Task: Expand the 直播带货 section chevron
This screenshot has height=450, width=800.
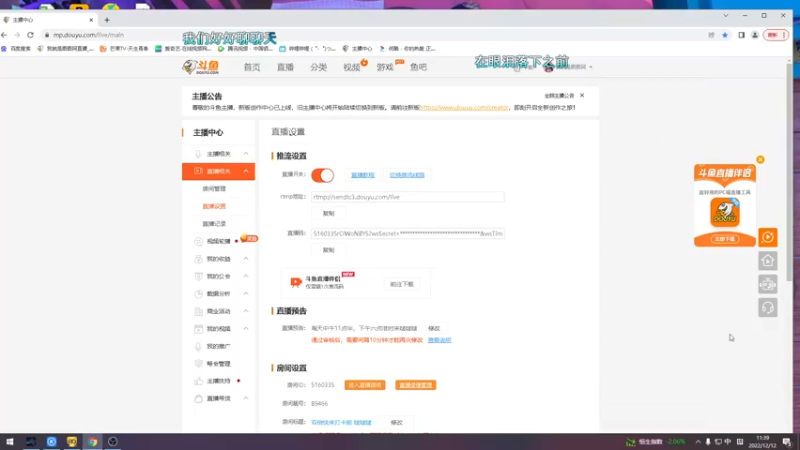Action: [246, 398]
